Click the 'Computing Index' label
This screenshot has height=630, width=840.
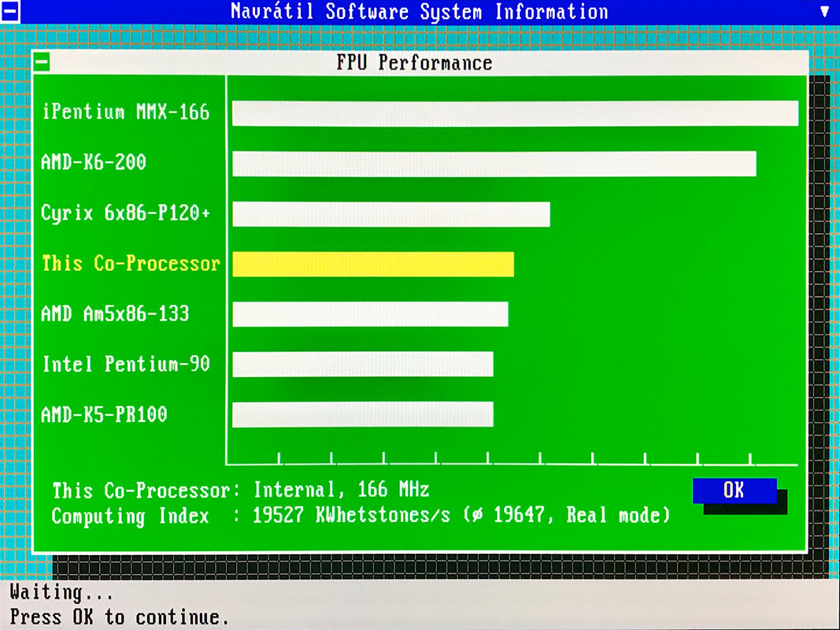tap(130, 517)
